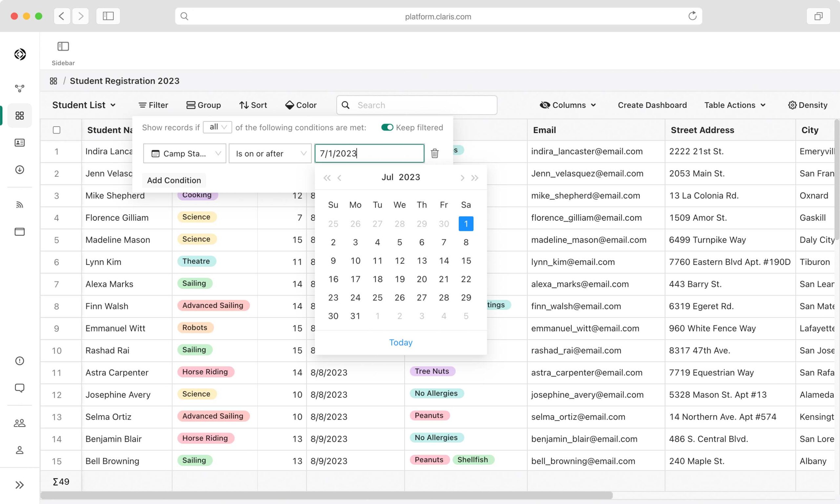Delete the filter condition with the trash icon
840x504 pixels.
point(434,153)
